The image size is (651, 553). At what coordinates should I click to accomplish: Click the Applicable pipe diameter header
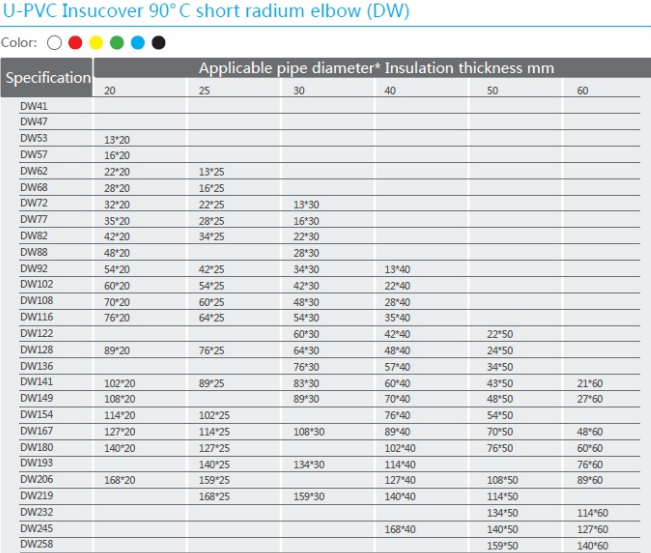[x=376, y=68]
